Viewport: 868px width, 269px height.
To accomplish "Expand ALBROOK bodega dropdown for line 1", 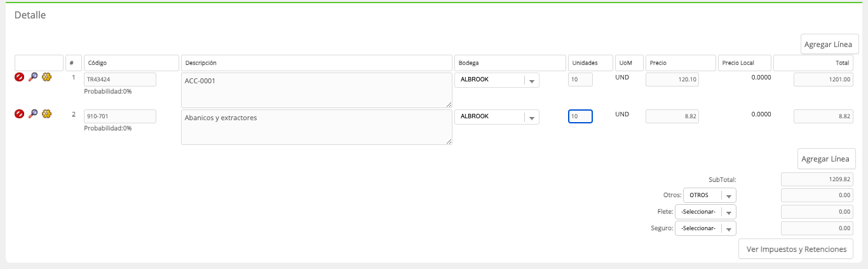I will pyautogui.click(x=497, y=79).
